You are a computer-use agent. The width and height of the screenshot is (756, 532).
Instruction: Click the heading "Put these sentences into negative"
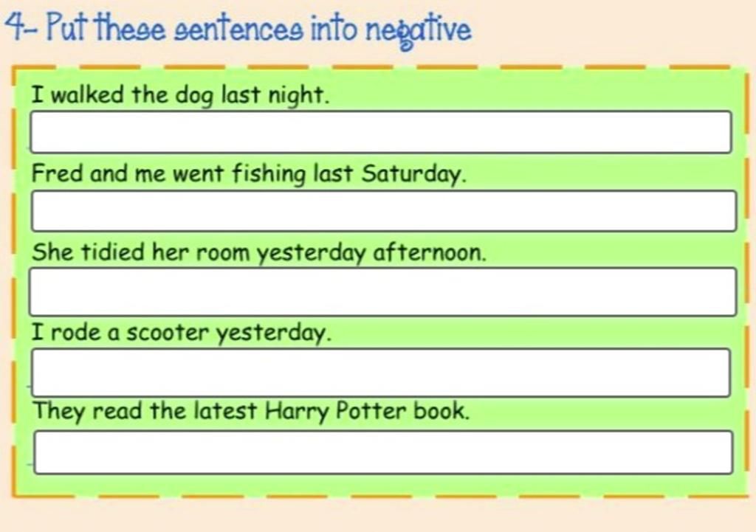click(x=259, y=30)
